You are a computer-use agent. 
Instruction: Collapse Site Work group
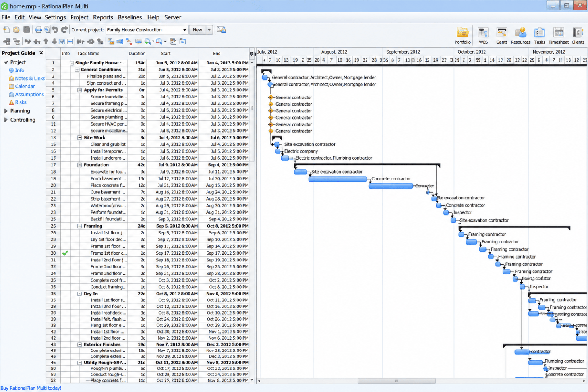pos(79,138)
